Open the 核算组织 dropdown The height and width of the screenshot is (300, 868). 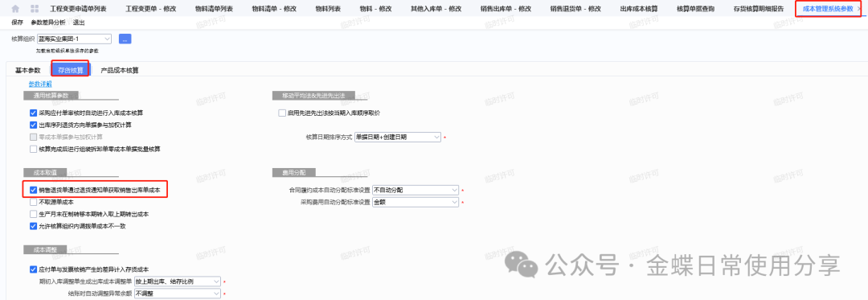(x=74, y=39)
